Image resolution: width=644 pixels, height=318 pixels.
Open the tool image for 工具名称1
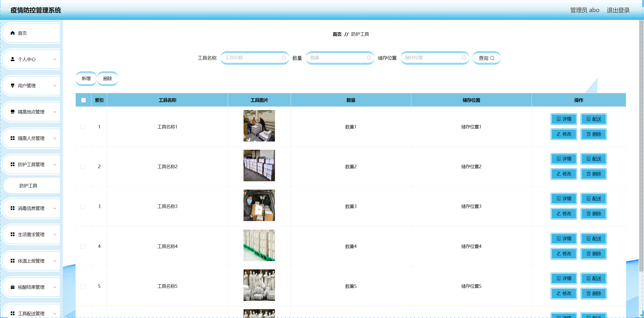coord(259,126)
